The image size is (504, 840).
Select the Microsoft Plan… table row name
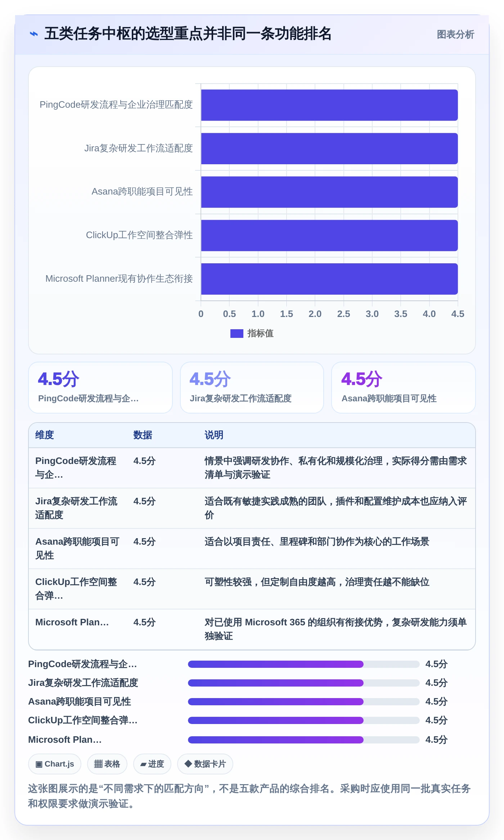[x=72, y=622]
